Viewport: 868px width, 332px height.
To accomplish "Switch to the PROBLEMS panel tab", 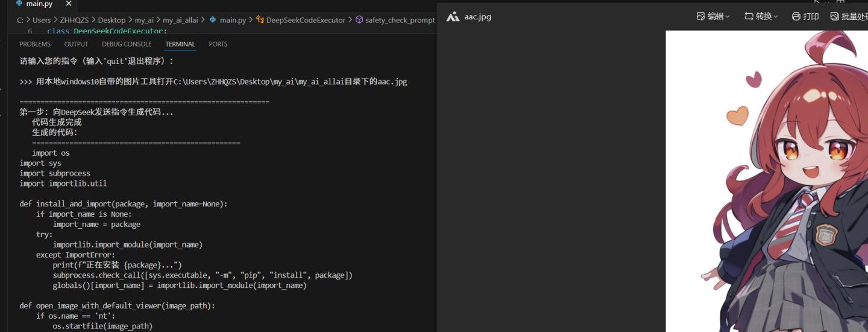I will point(35,44).
